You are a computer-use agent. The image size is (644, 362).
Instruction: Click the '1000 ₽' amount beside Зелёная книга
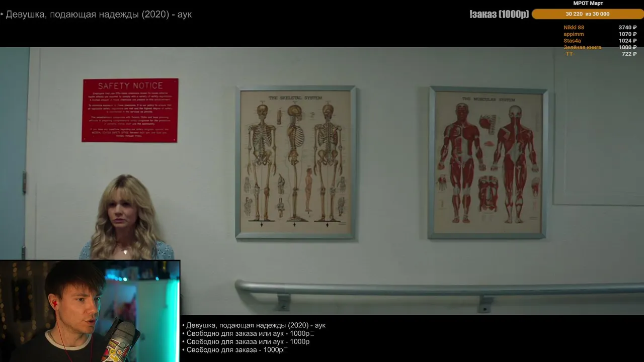627,47
